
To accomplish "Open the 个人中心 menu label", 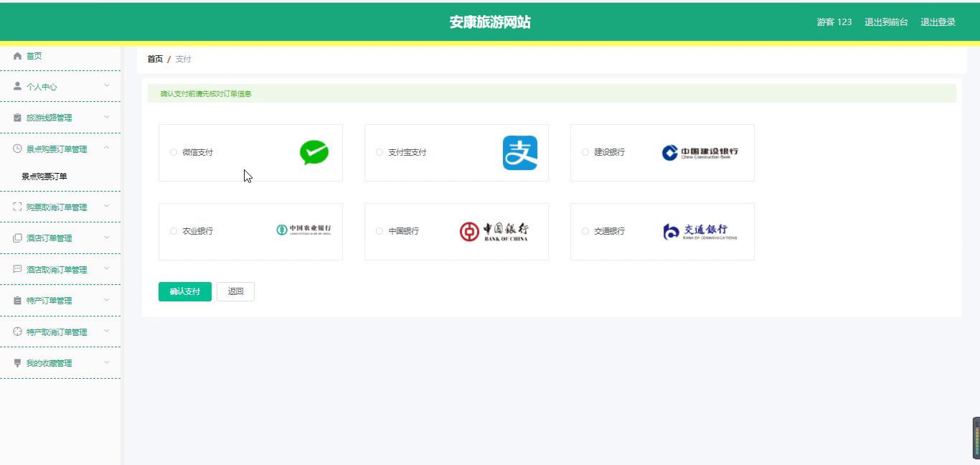I will coord(42,87).
